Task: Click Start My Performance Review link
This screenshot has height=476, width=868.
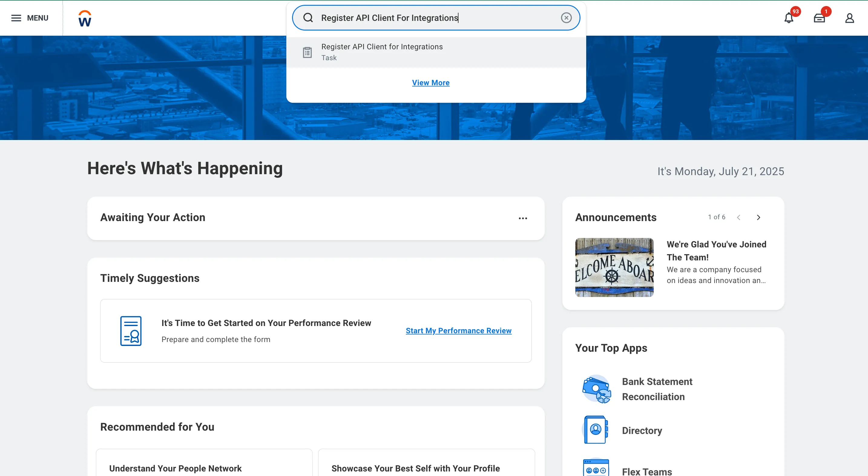Action: pyautogui.click(x=458, y=331)
